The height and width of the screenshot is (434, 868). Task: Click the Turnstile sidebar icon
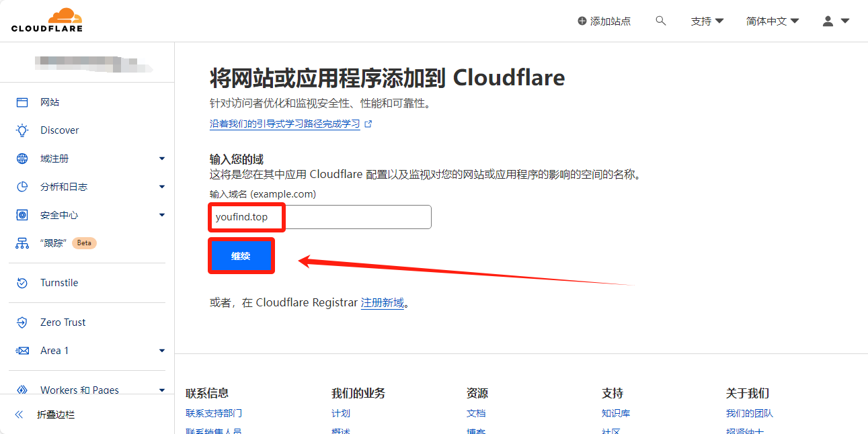pyautogui.click(x=22, y=283)
